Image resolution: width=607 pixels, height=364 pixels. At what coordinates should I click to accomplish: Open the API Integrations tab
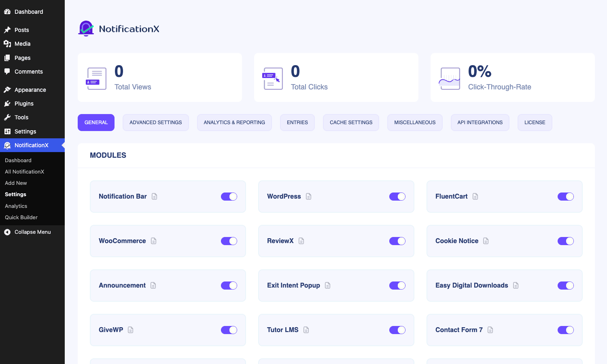coord(480,123)
